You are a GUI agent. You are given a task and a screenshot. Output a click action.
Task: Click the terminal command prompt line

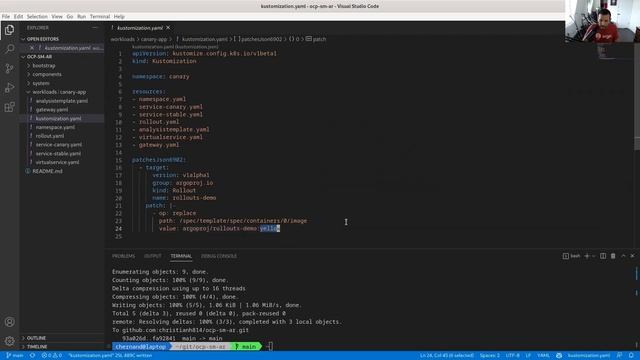point(192,347)
